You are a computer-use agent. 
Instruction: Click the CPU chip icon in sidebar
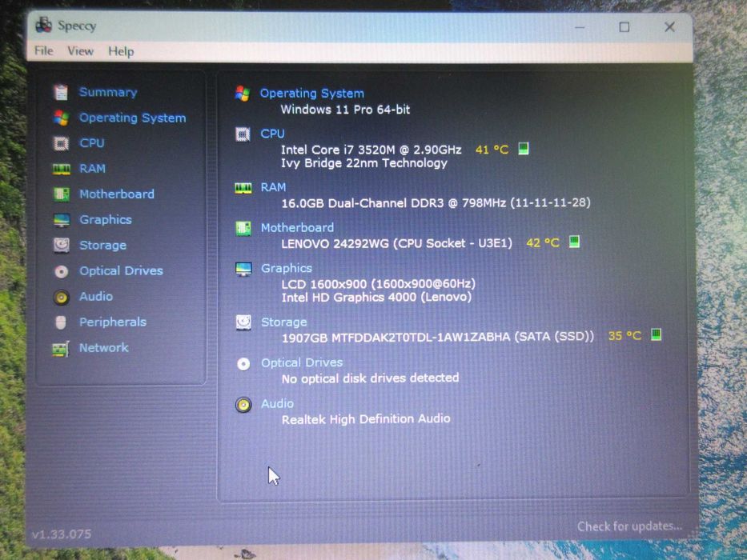[x=61, y=143]
